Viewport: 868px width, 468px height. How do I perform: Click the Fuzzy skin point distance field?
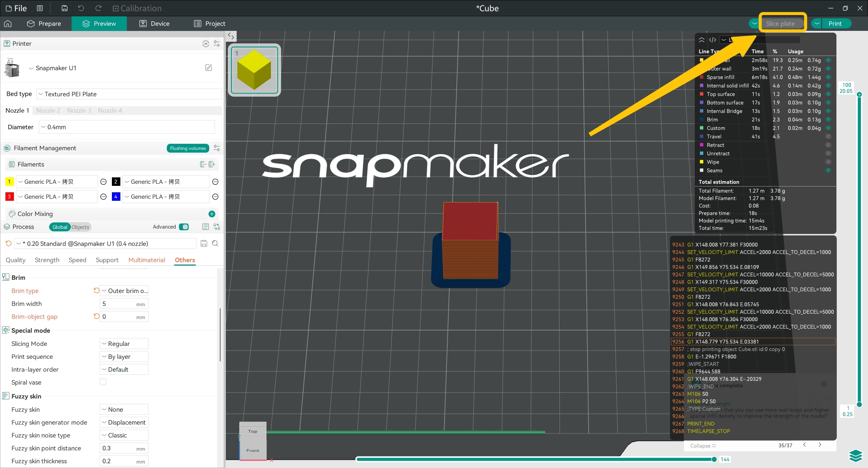click(124, 448)
